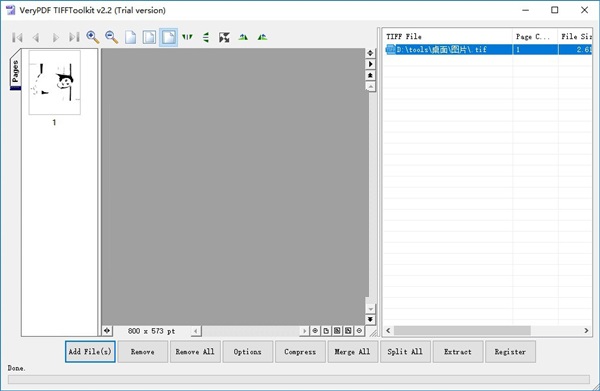Screen dimensions: 600x391
Task: Go to the first page in toolbar
Action: click(17, 37)
